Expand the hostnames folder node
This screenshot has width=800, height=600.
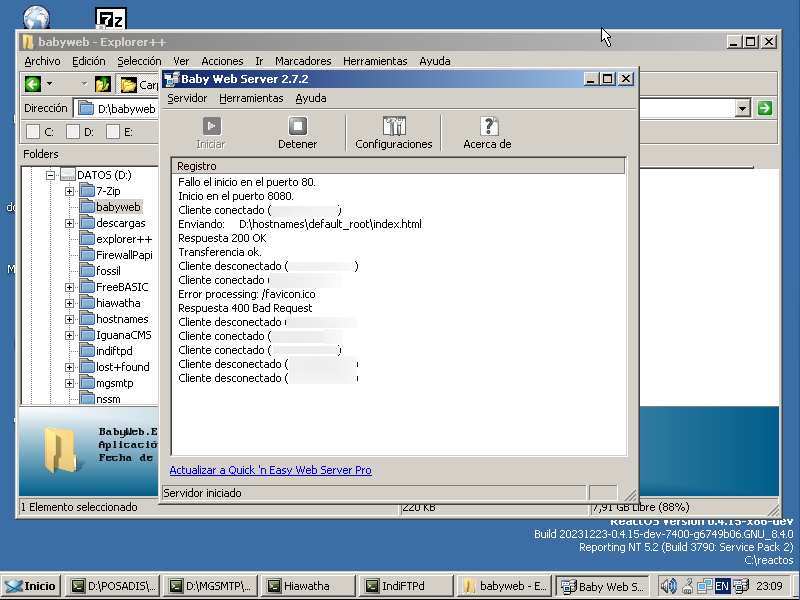point(69,319)
